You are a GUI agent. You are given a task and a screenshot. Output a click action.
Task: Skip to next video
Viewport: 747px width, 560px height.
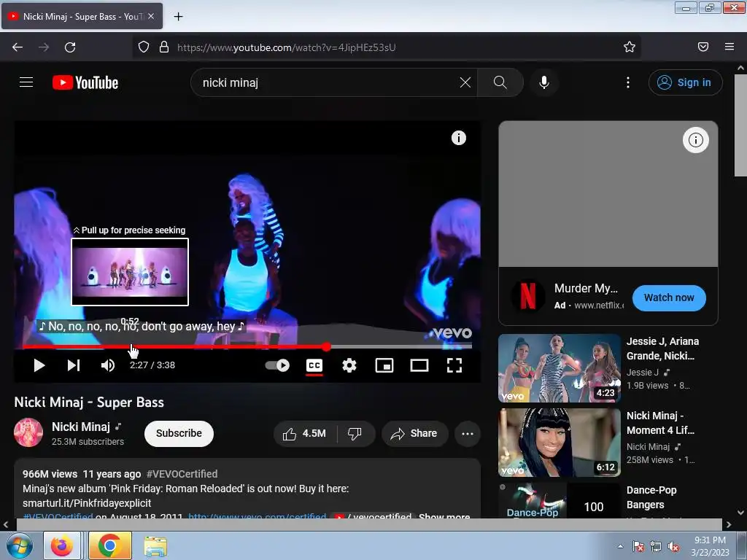74,365
